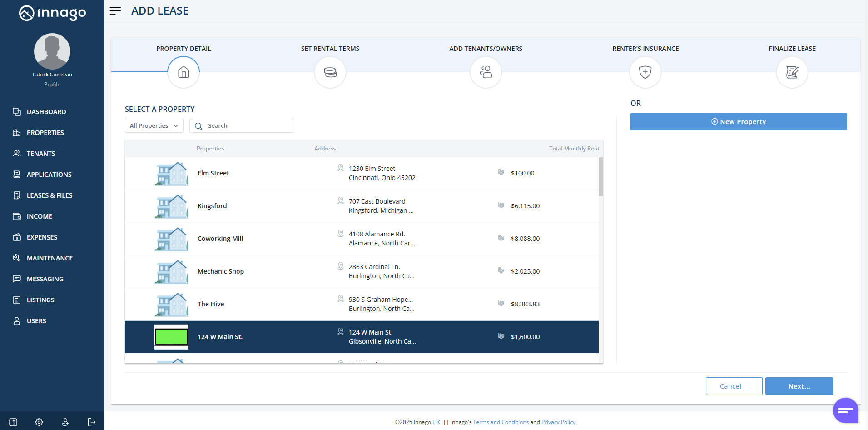Expand the All Properties filter dropdown
868x430 pixels.
click(154, 126)
